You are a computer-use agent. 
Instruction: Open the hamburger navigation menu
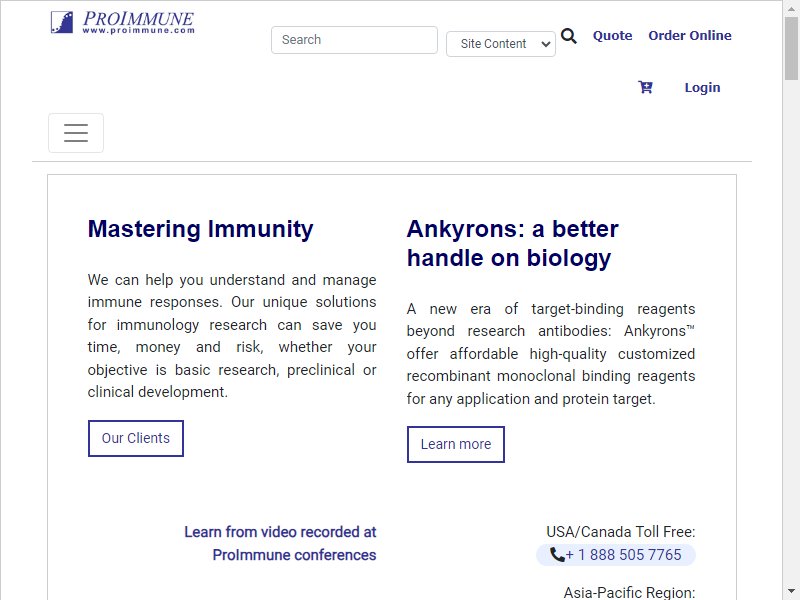tap(76, 133)
